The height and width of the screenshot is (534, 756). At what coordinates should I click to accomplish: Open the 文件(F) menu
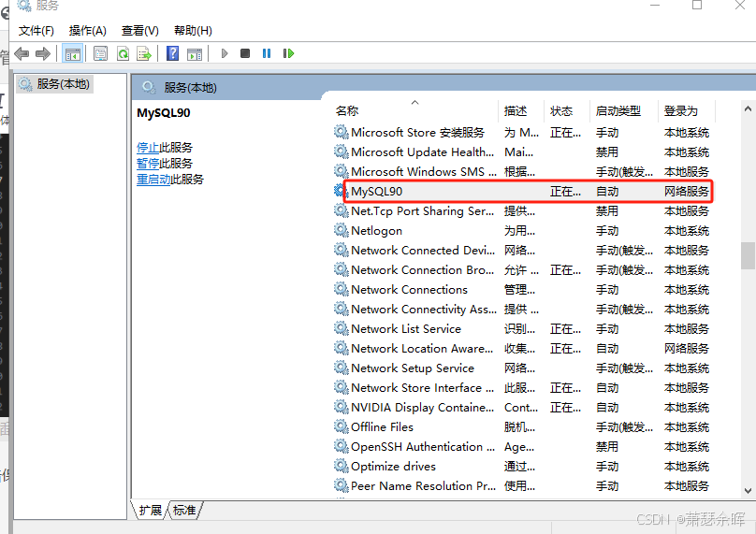[x=36, y=31]
